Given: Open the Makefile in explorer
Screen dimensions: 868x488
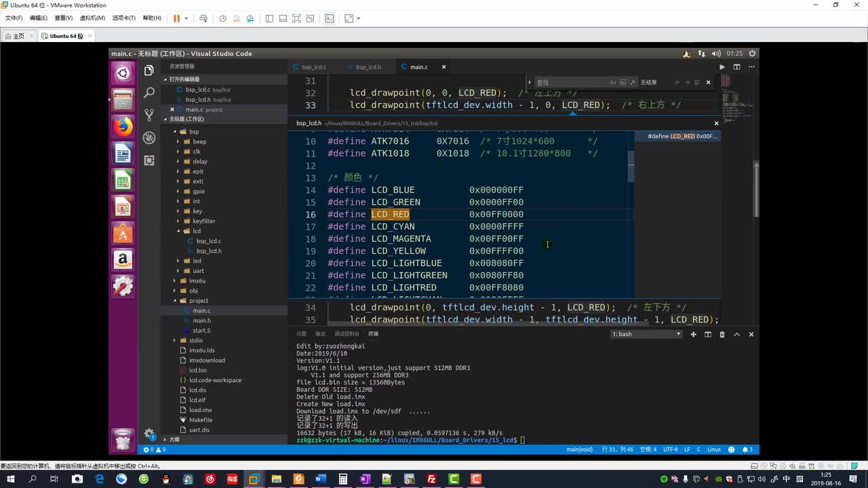Looking at the screenshot, I should point(201,420).
